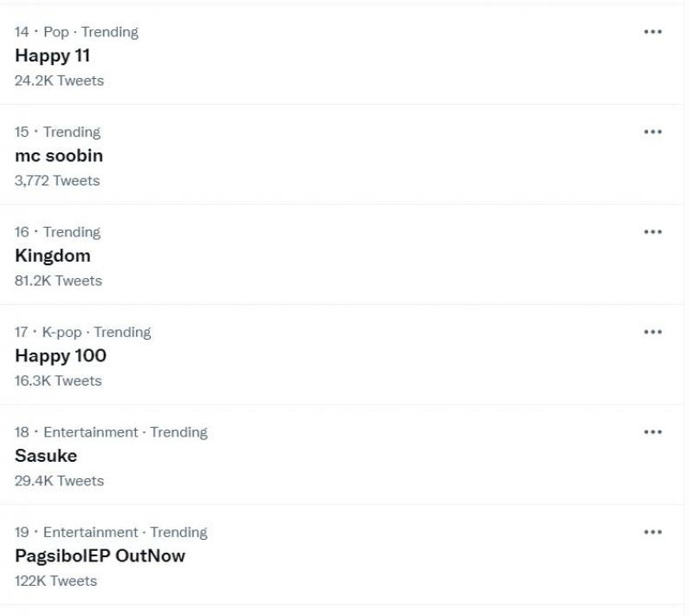This screenshot has width=693, height=616.
Task: Click the ellipsis icon next to Sasuke
Action: pyautogui.click(x=652, y=431)
